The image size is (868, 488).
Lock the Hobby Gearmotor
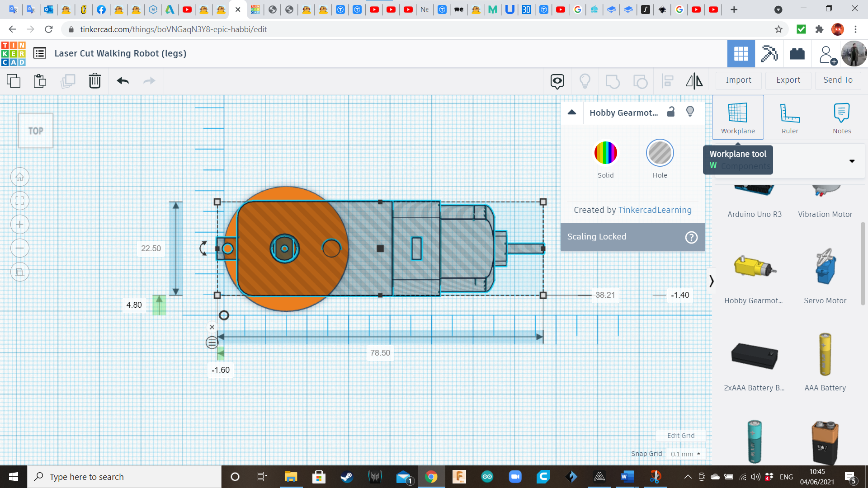tap(671, 112)
